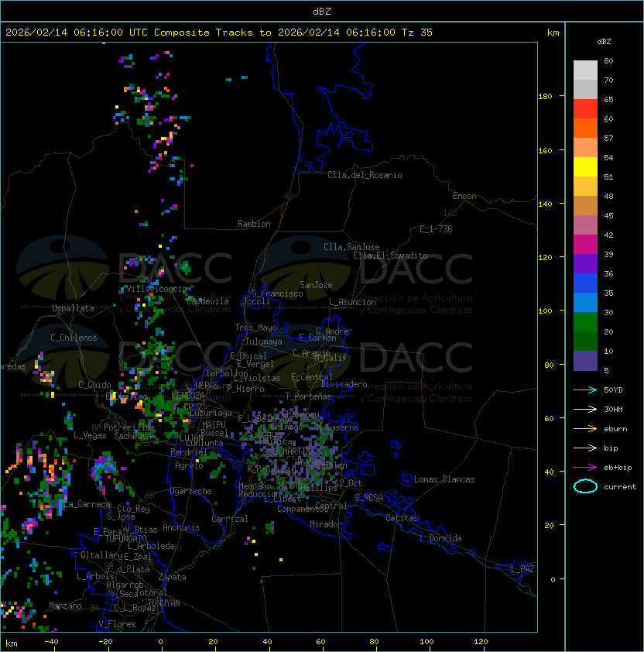Image resolution: width=644 pixels, height=652 pixels.
Task: Click the 'Ramblon' map label
Action: [x=254, y=224]
